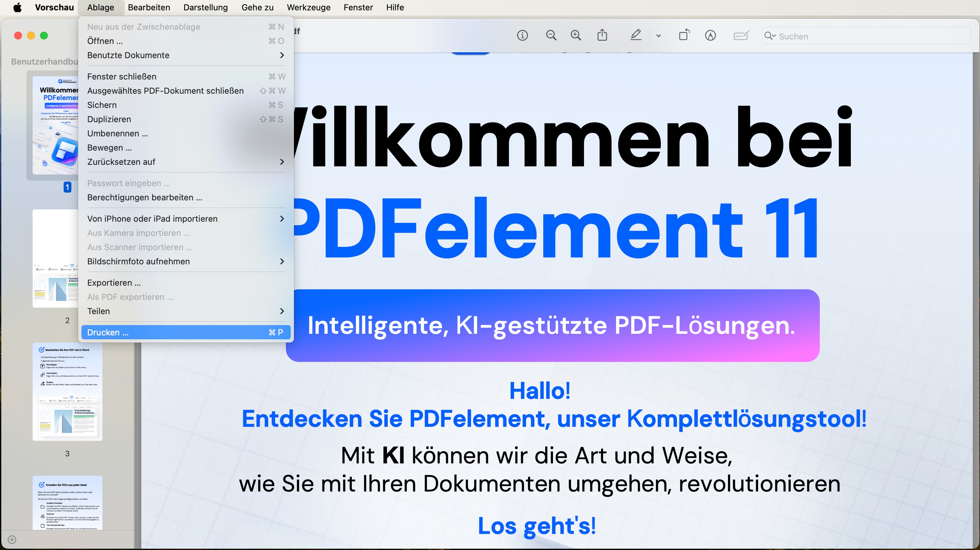Choose Umbenennen … menu entry
The image size is (980, 550).
186,133
